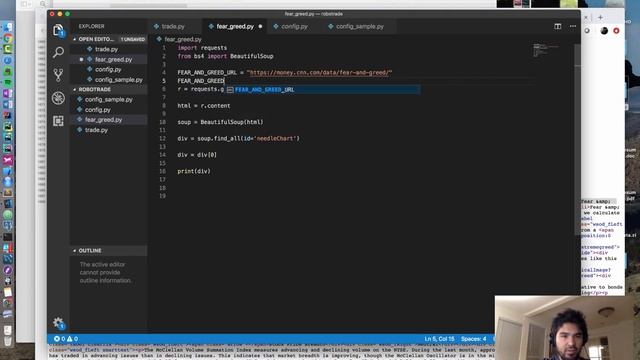640x360 pixels.
Task: Click the from bs4 import BeautifulSoup line
Action: click(225, 56)
